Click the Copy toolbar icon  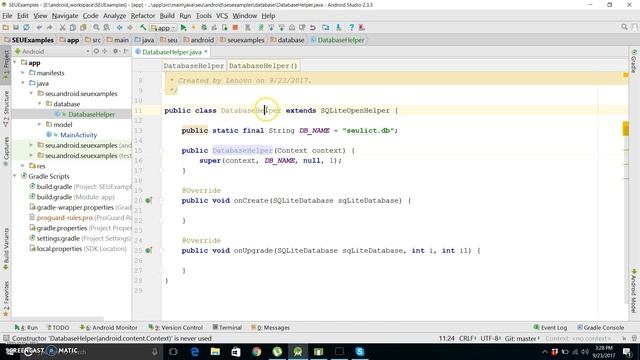pos(73,28)
